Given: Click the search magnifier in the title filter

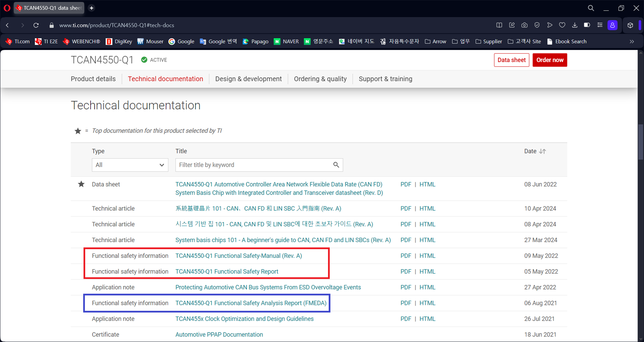Looking at the screenshot, I should click(336, 165).
